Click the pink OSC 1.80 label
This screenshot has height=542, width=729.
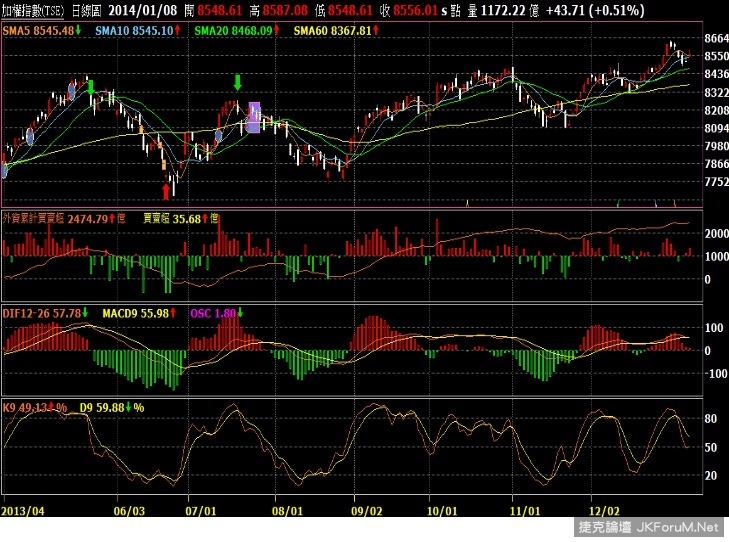[211, 314]
